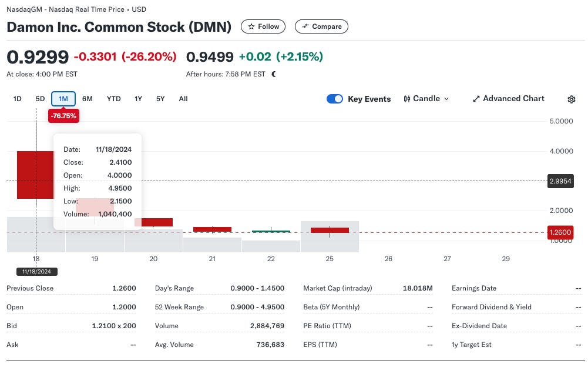This screenshot has width=588, height=367.
Task: Click the November 22 green candle
Action: click(271, 231)
